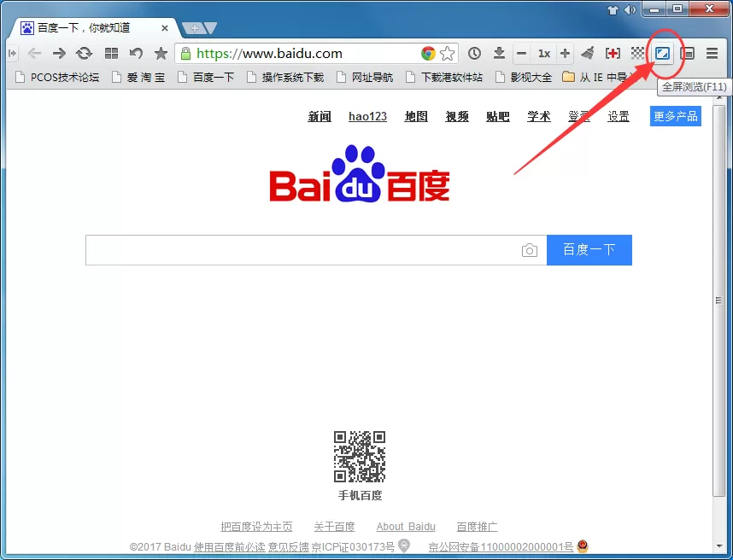
Task: Open 京公网安备 registration link
Action: click(x=501, y=546)
